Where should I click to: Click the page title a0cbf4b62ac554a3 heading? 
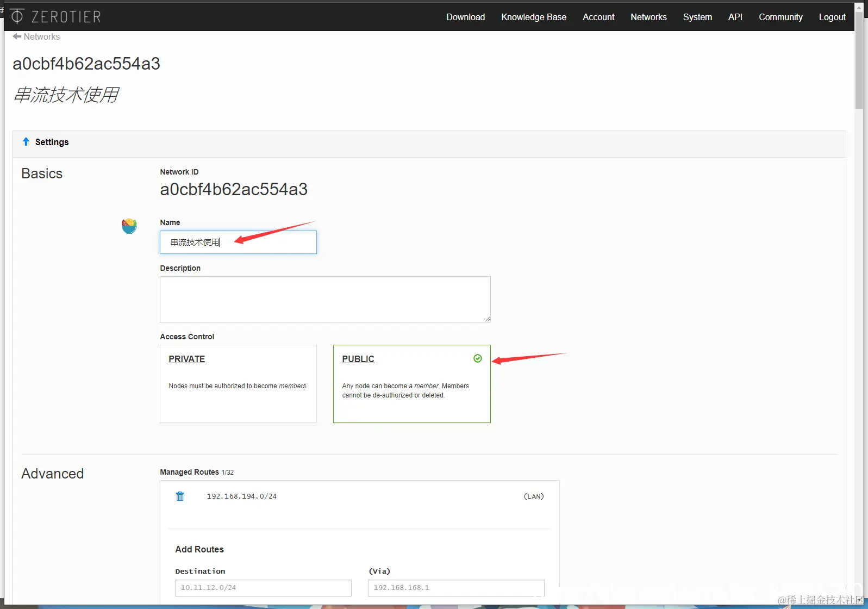86,64
